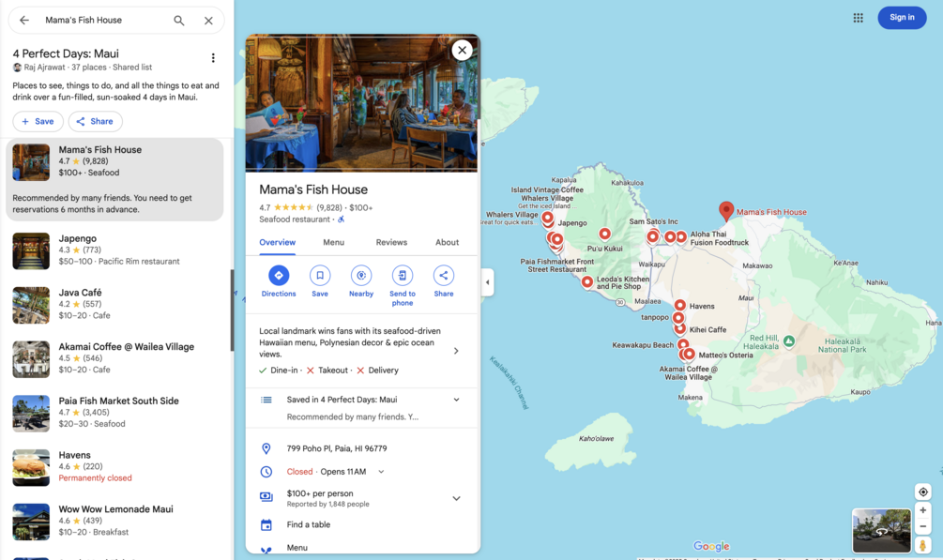Click the Mama's Fish House list thumbnail

[31, 162]
